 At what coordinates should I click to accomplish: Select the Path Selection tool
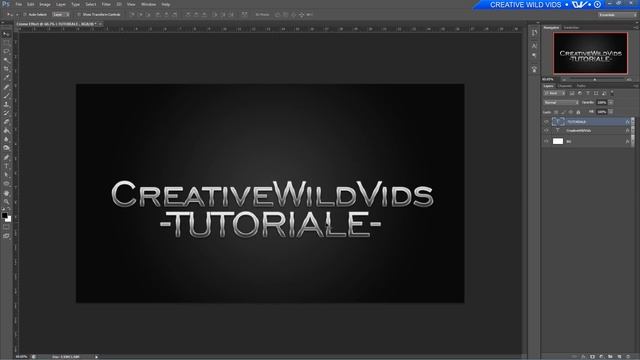(x=6, y=175)
